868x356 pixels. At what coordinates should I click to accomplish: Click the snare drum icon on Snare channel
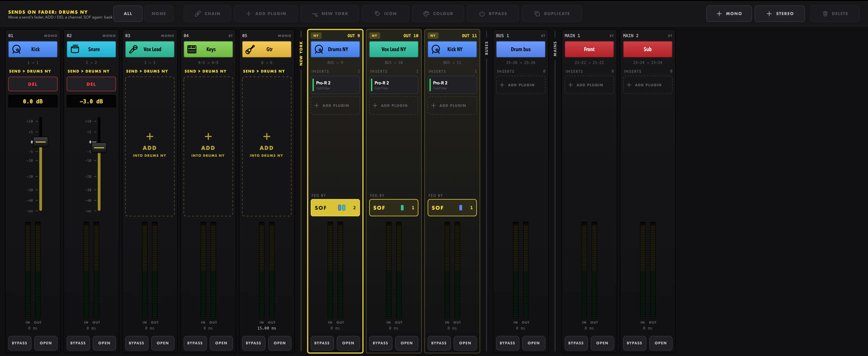pyautogui.click(x=75, y=50)
